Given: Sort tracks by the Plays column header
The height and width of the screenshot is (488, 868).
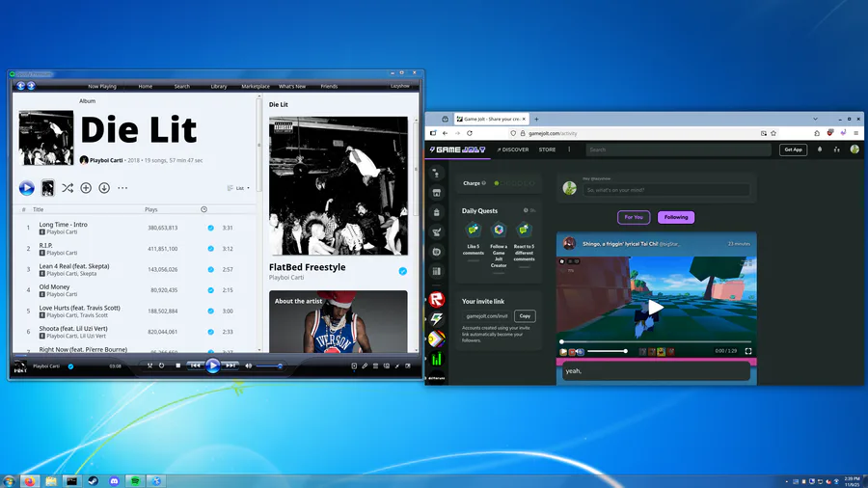Looking at the screenshot, I should click(151, 209).
